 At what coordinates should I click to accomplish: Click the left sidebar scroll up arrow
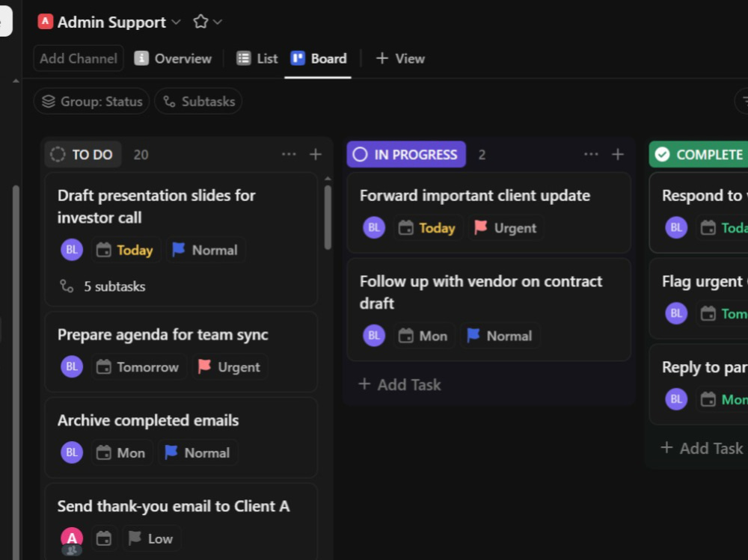[16, 81]
